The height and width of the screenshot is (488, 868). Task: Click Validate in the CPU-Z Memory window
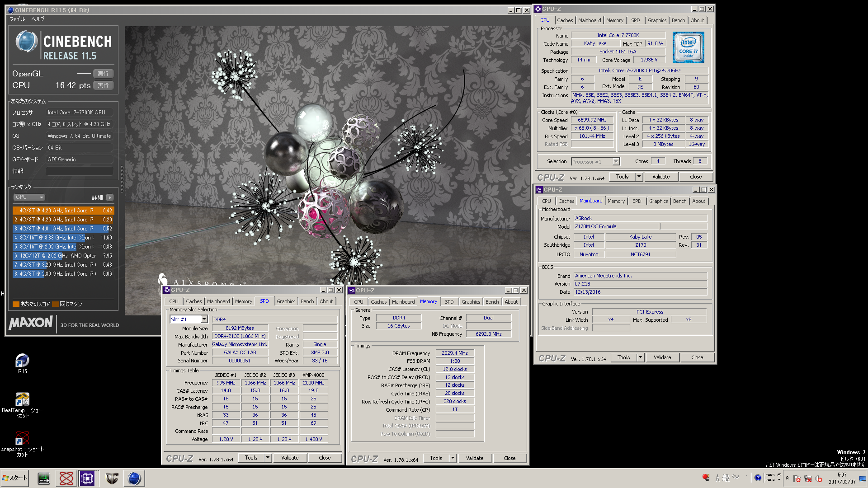pos(475,458)
